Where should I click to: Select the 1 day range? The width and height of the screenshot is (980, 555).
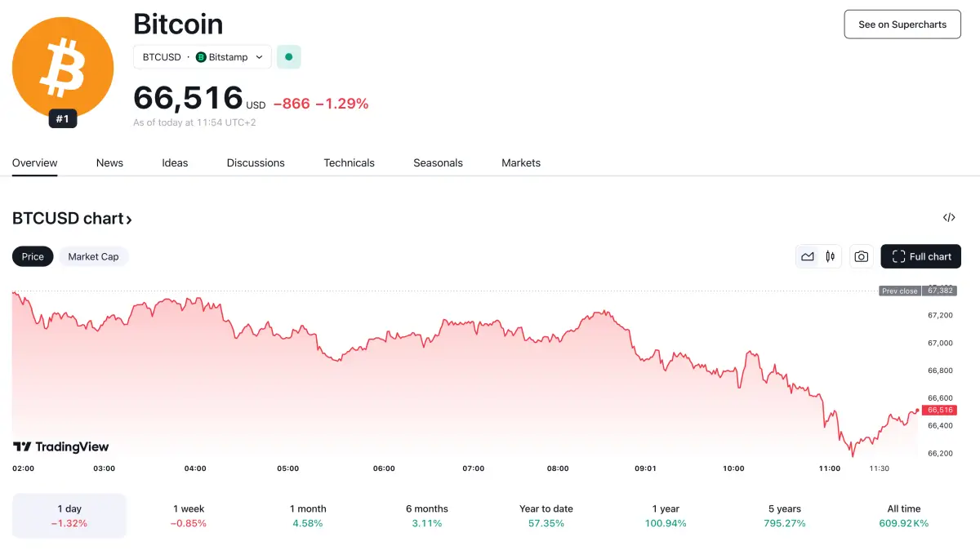click(69, 516)
